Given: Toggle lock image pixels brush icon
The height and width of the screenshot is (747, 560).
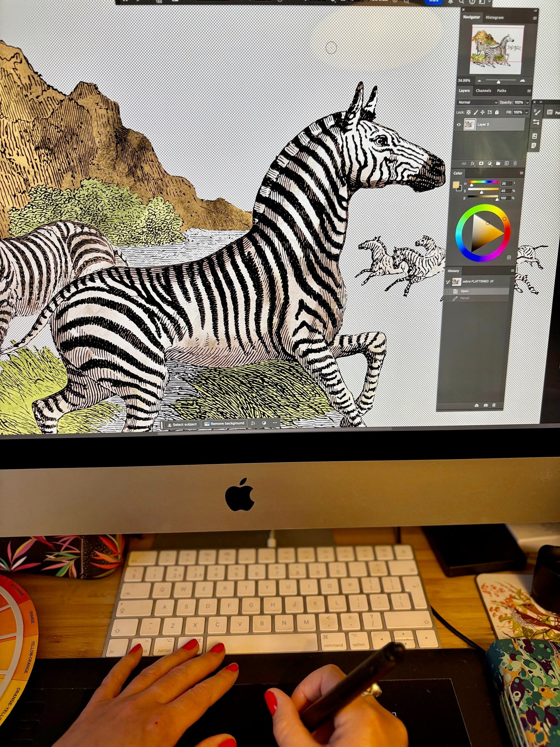Looking at the screenshot, I should pos(476,112).
